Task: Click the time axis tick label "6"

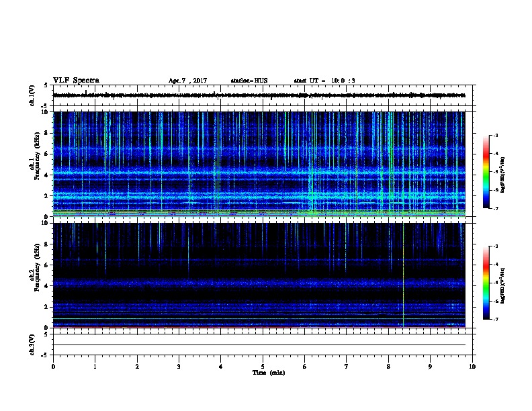Action: (x=305, y=367)
